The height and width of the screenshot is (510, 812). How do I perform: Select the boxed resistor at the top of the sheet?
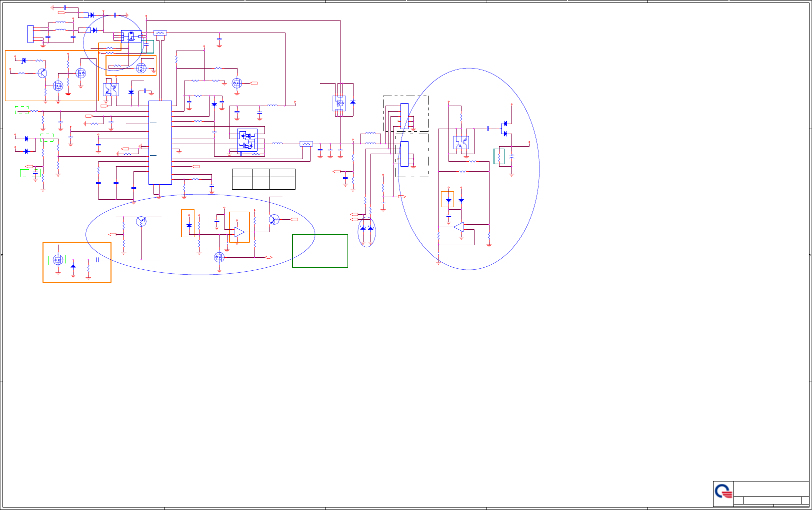(160, 33)
